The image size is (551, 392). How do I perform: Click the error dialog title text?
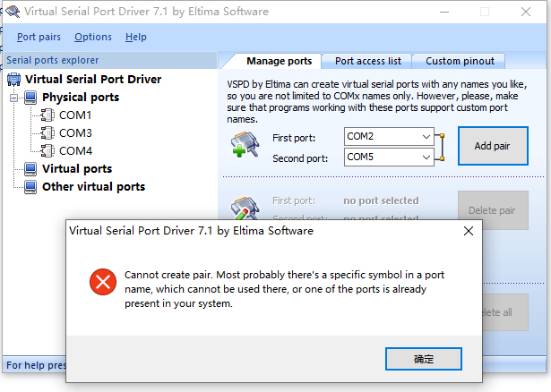[x=191, y=231]
